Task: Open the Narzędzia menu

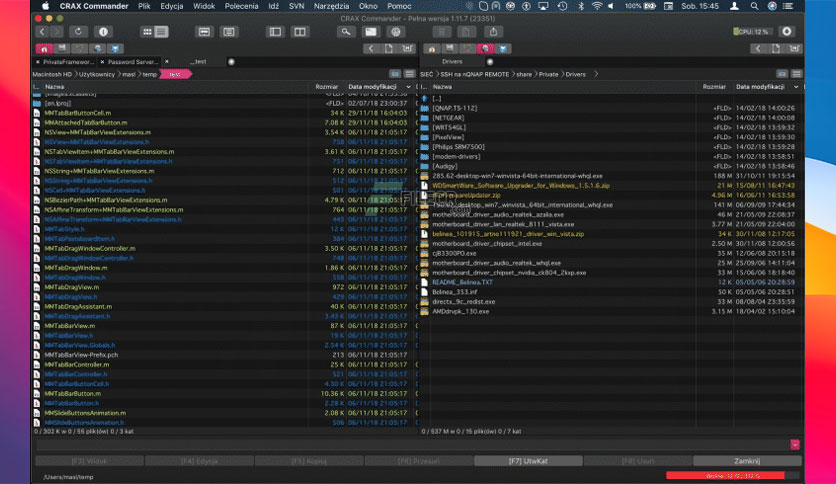Action: 331,6
